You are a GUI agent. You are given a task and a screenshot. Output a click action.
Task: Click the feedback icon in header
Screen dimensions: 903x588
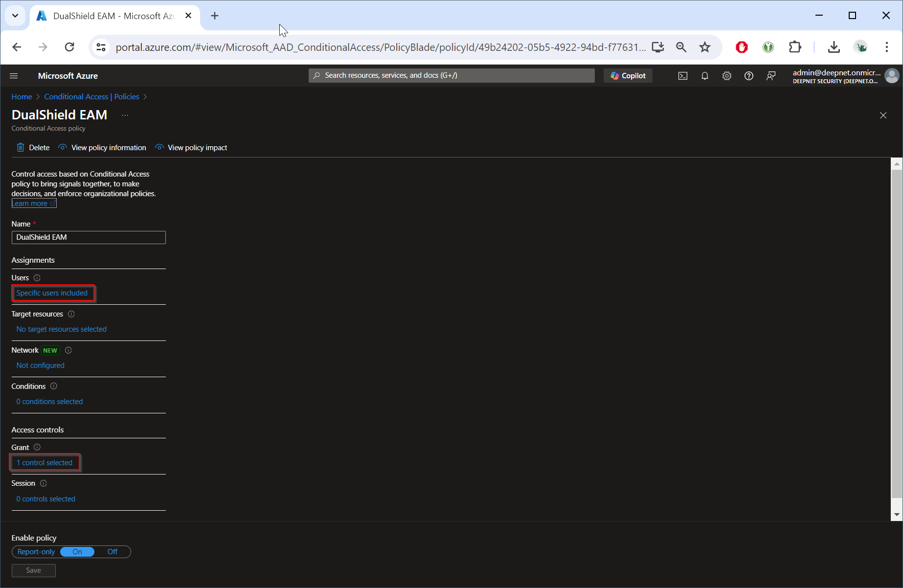(770, 76)
